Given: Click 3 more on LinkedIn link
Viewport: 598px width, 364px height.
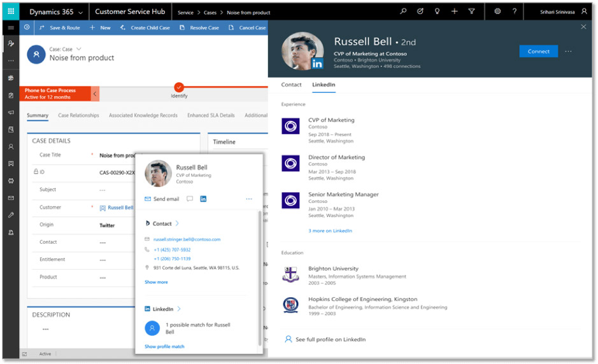Looking at the screenshot, I should click(331, 230).
